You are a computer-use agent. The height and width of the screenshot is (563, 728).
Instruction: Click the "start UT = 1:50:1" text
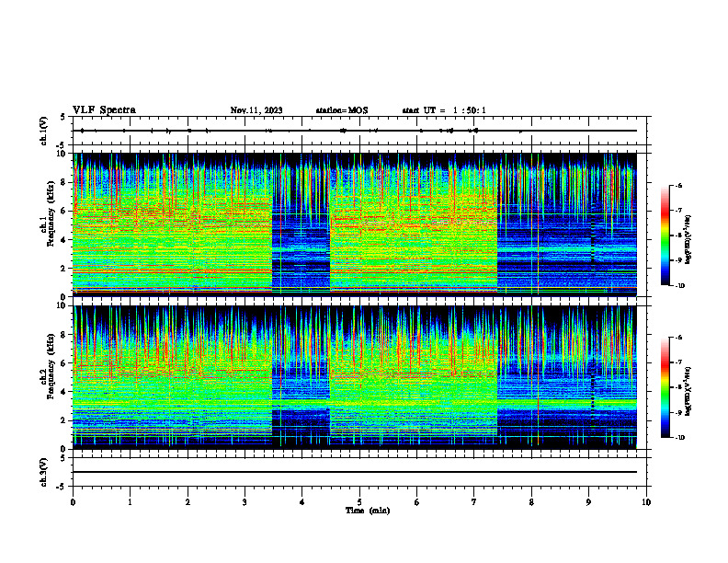[x=444, y=110]
